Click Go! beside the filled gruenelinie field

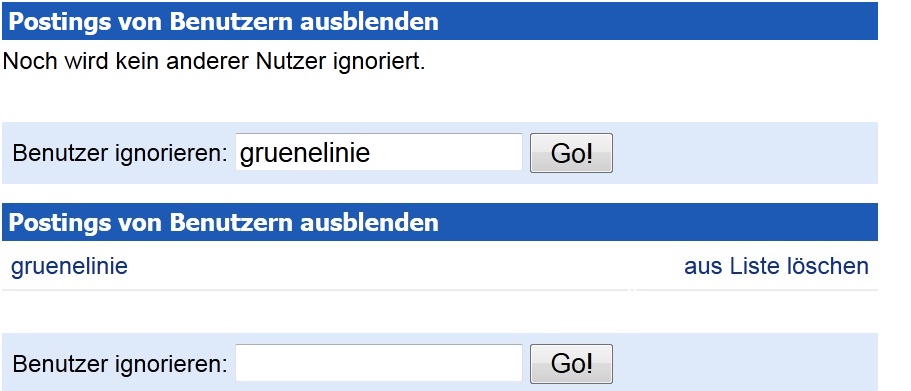click(571, 153)
